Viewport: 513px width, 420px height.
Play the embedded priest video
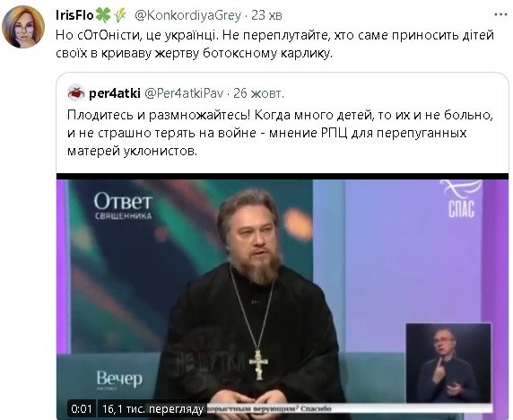point(283,296)
